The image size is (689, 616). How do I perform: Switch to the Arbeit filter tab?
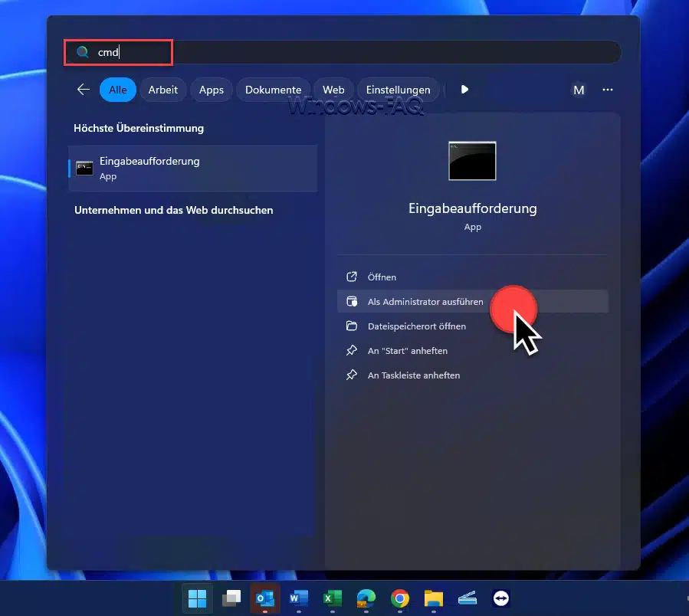(x=163, y=90)
